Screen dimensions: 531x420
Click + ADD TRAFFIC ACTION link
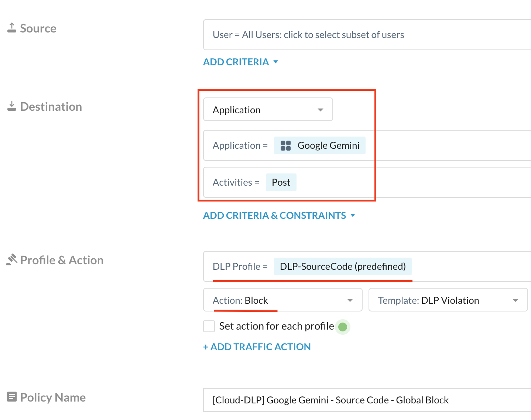pyautogui.click(x=257, y=347)
